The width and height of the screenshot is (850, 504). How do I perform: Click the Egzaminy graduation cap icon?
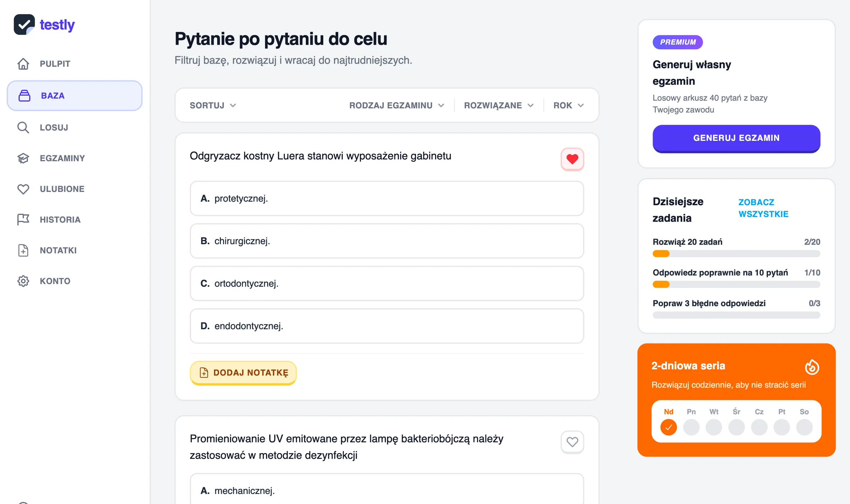pos(23,158)
